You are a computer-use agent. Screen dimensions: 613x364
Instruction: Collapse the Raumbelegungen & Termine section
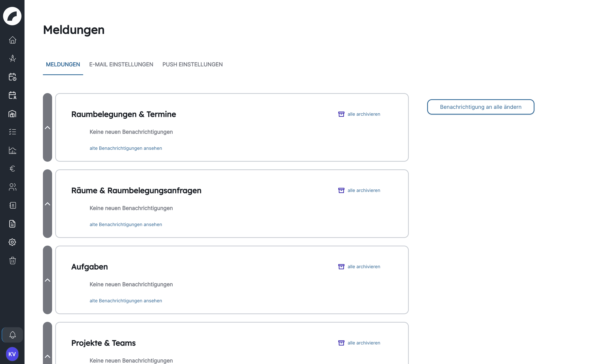(x=48, y=128)
